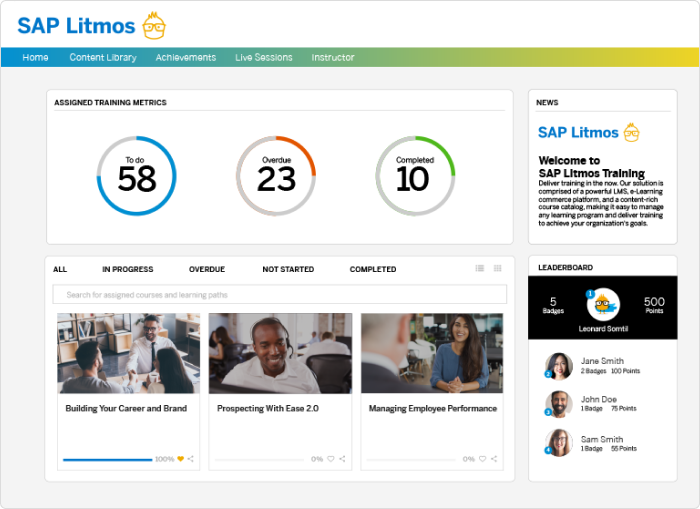Viewport: 700px width, 509px height.
Task: Click the mascot icon in News panel
Action: [631, 132]
